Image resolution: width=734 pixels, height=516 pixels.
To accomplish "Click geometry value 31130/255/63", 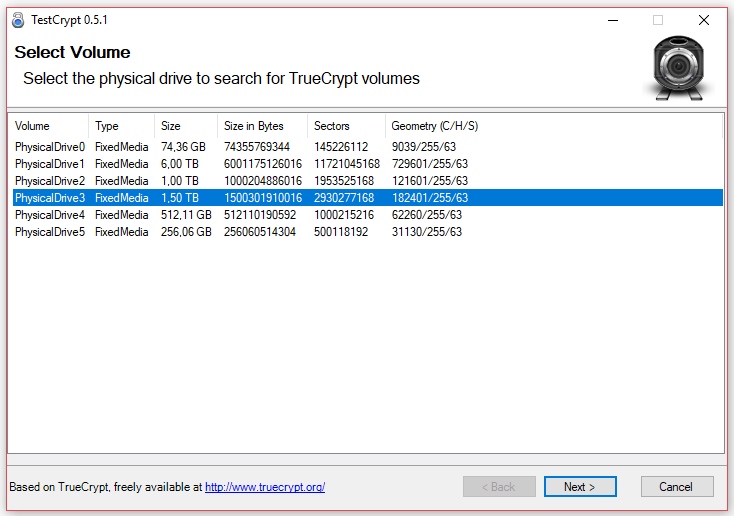I will pos(426,232).
